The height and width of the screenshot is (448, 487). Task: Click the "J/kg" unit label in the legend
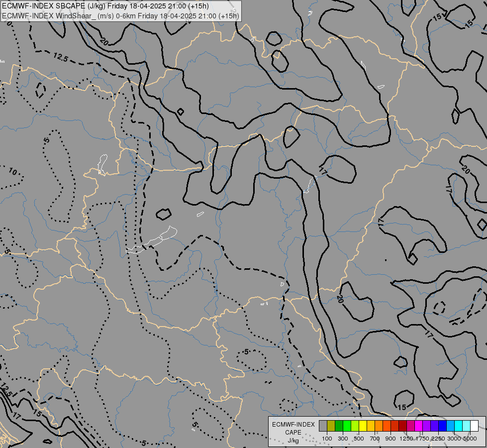pyautogui.click(x=293, y=441)
